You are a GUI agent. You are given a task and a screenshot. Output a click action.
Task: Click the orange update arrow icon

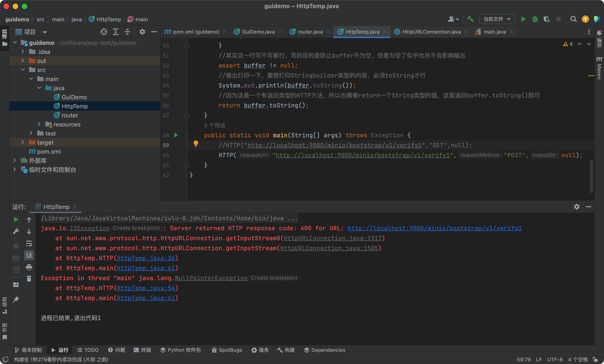click(585, 19)
